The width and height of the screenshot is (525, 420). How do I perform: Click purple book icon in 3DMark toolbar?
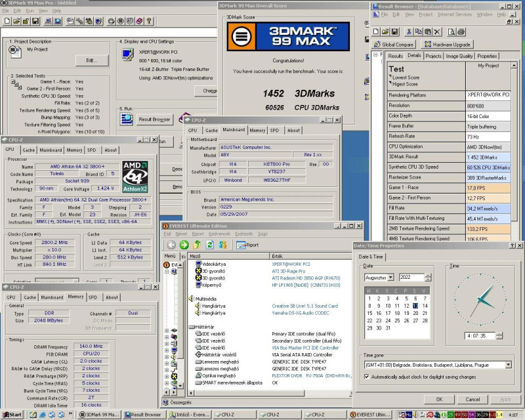140,21
